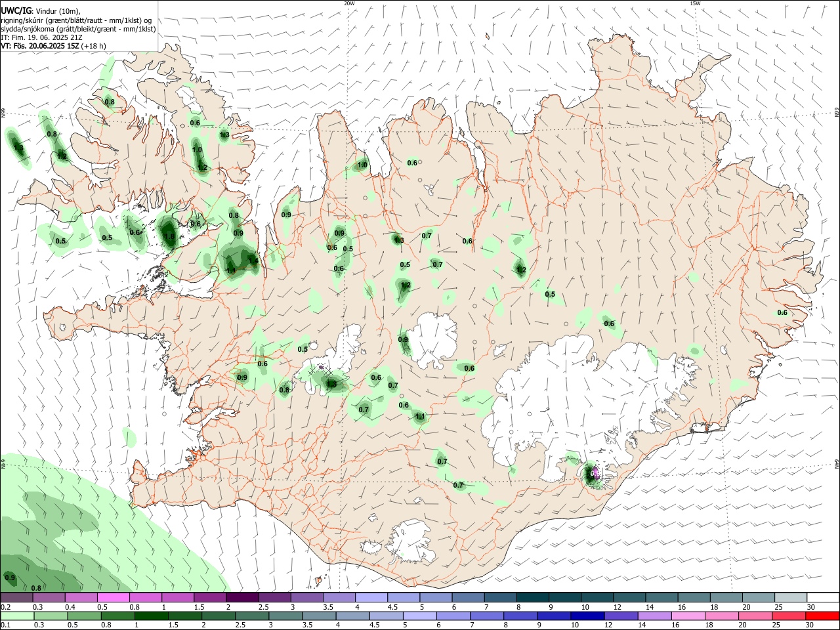Screen dimensions: 840x630
Task: Pick the dark teal 8 swatch, upper legend row
Action: 532,598
